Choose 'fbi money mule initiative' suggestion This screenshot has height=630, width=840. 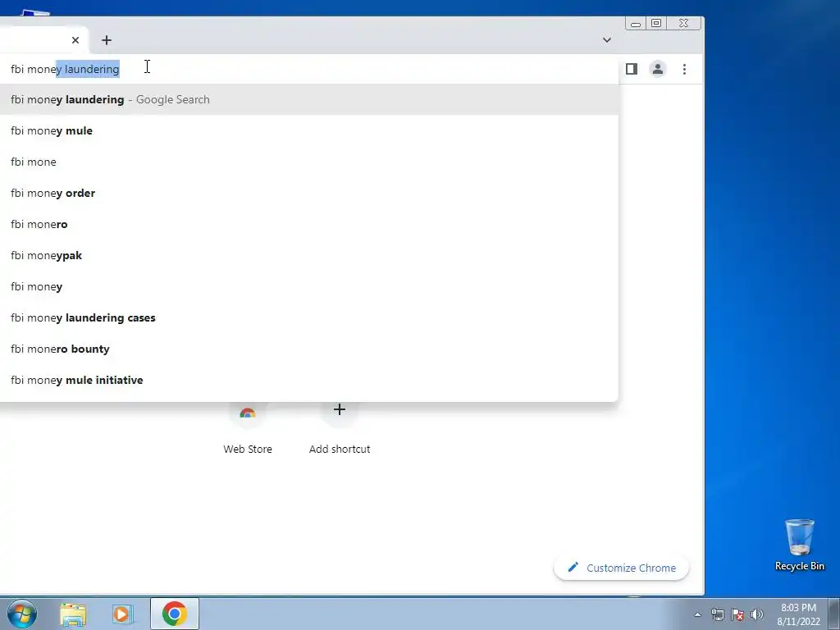309,380
